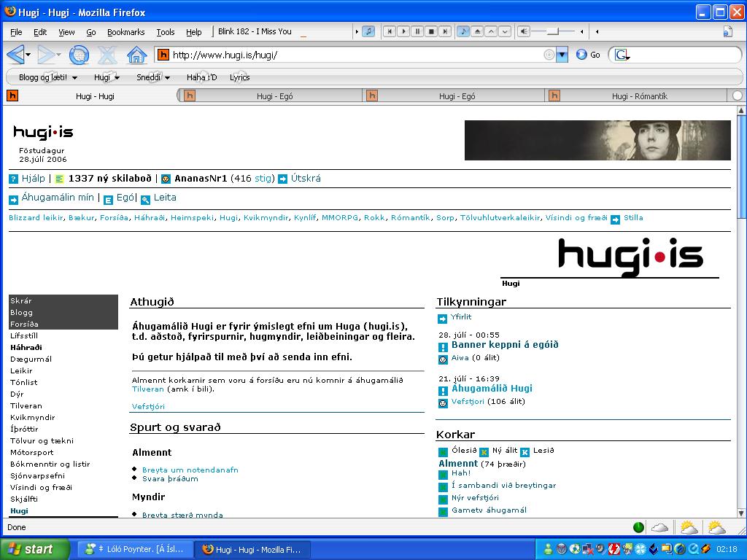
Task: Open the Í sambandi við breytingar thread
Action: 503,485
